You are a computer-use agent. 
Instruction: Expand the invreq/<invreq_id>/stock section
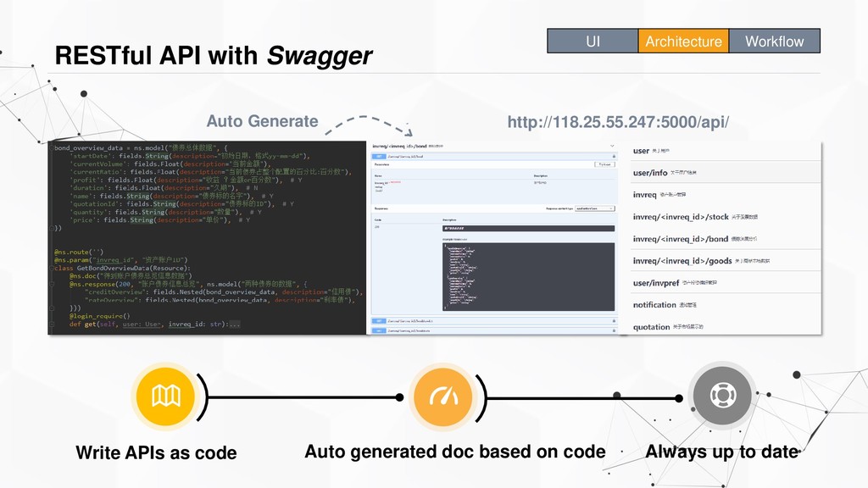pyautogui.click(x=726, y=217)
